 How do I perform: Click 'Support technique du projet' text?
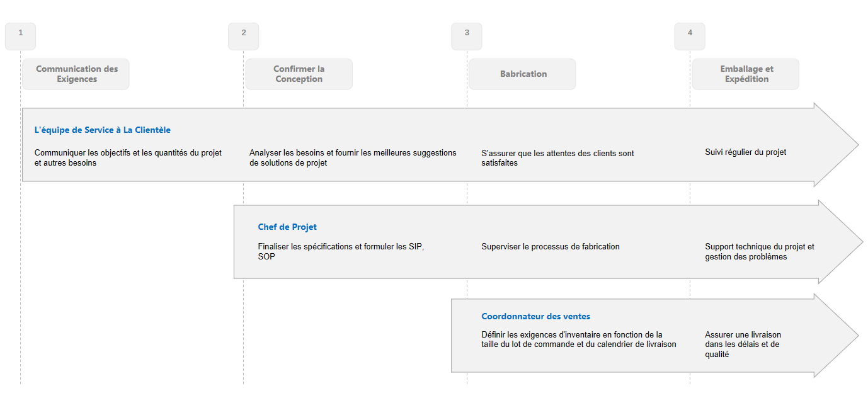pyautogui.click(x=759, y=252)
